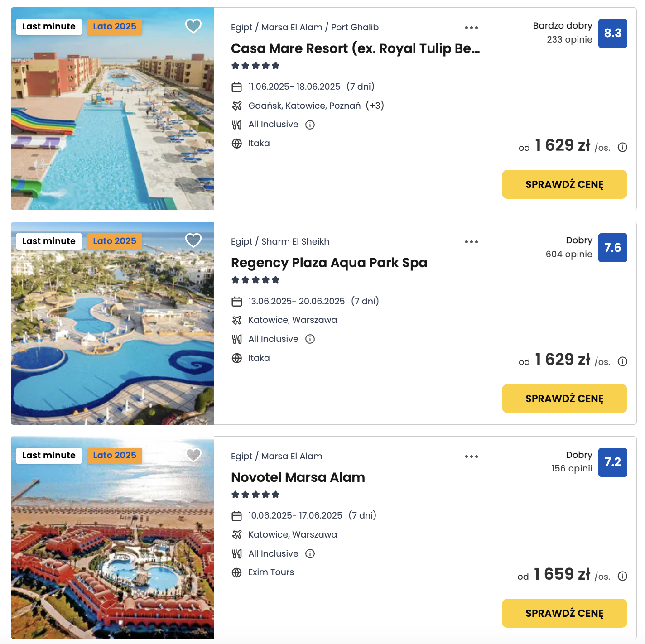Viewport: 645px width, 644px height.
Task: Show All Inclusive info for Casa Mare
Action: click(310, 125)
